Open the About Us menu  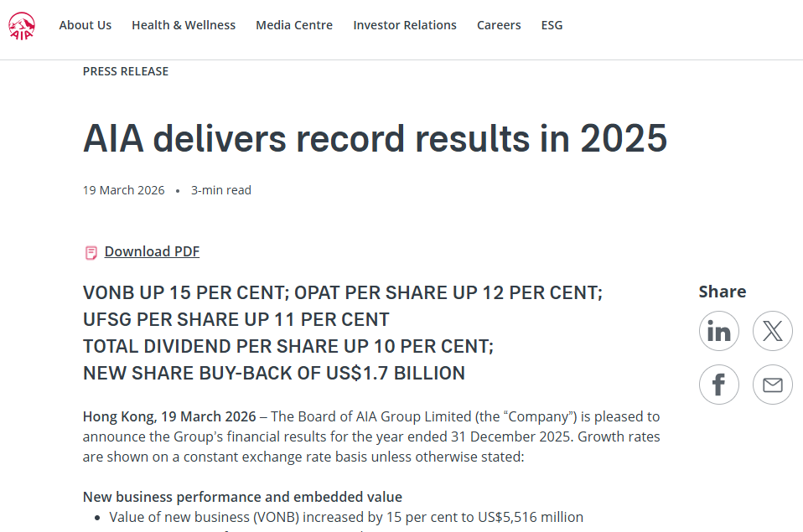coord(85,25)
